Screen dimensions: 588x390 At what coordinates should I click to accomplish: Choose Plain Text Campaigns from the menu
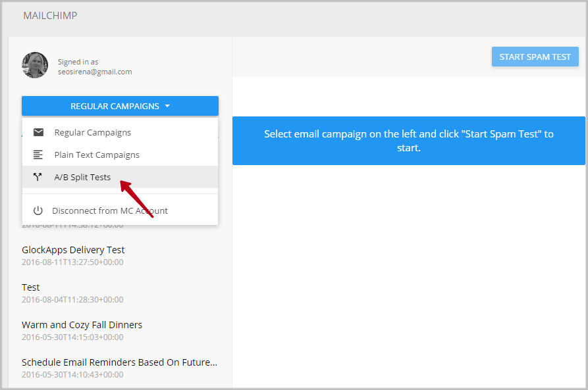point(120,155)
